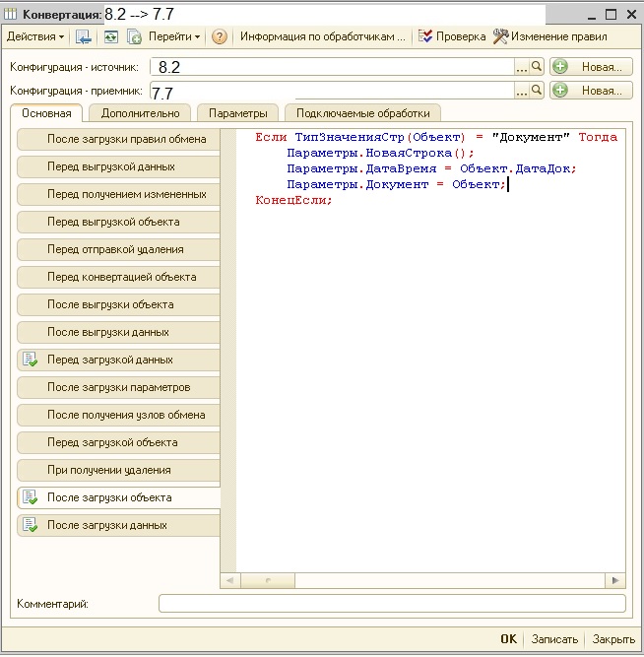Click the refresh (reread) toolbar icon

coord(110,36)
